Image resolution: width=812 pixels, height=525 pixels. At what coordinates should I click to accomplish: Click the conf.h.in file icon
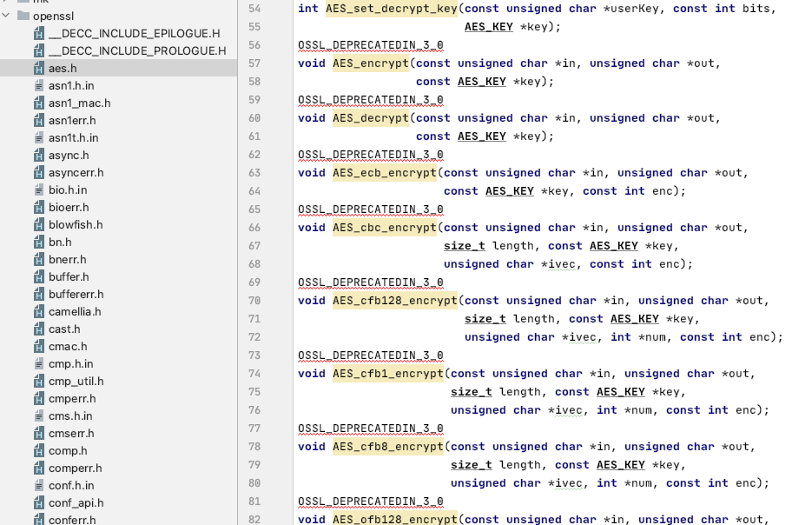point(39,485)
